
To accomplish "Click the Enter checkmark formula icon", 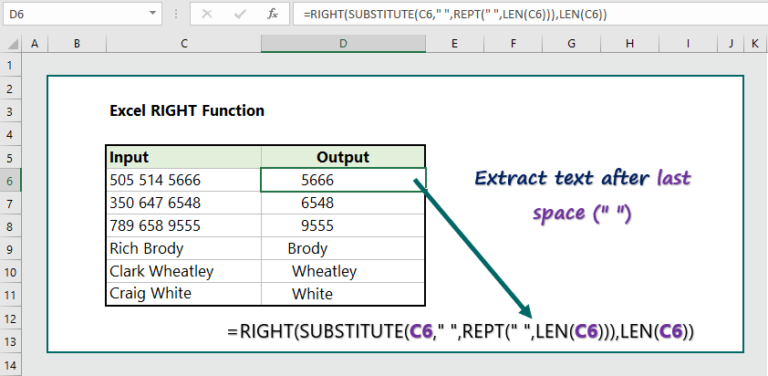I will point(240,14).
